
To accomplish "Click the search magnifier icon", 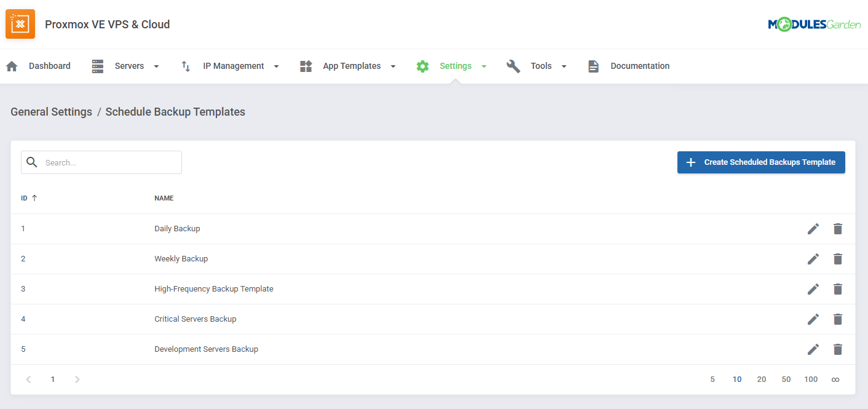I will click(32, 162).
